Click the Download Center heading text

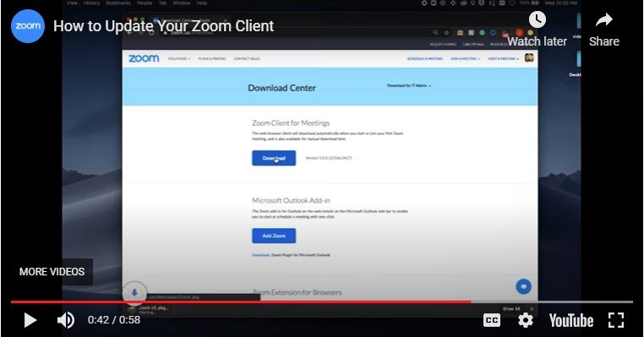pos(281,88)
